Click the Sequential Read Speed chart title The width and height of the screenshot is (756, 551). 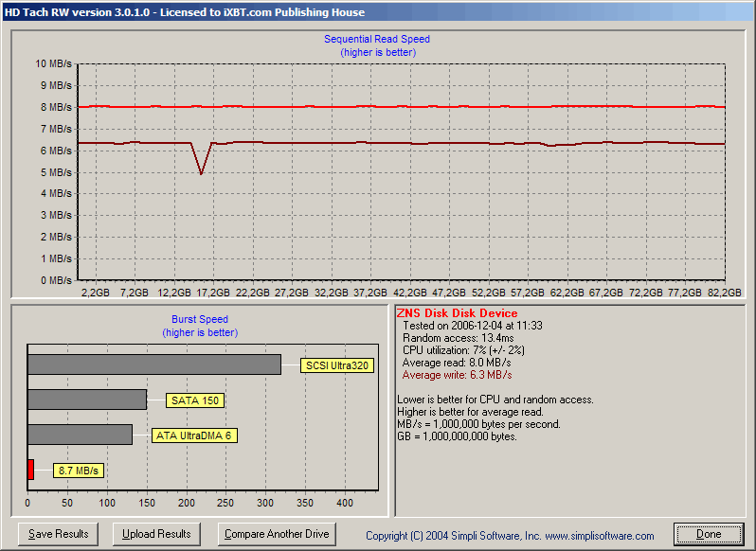pos(376,39)
